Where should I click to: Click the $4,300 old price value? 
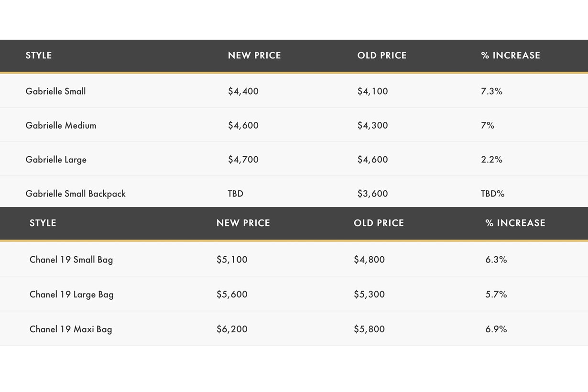coord(372,125)
